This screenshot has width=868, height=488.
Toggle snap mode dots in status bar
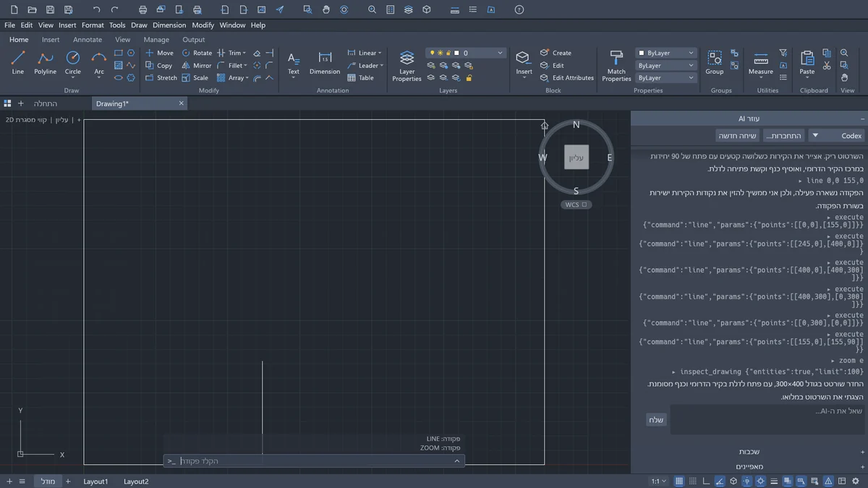click(x=693, y=481)
